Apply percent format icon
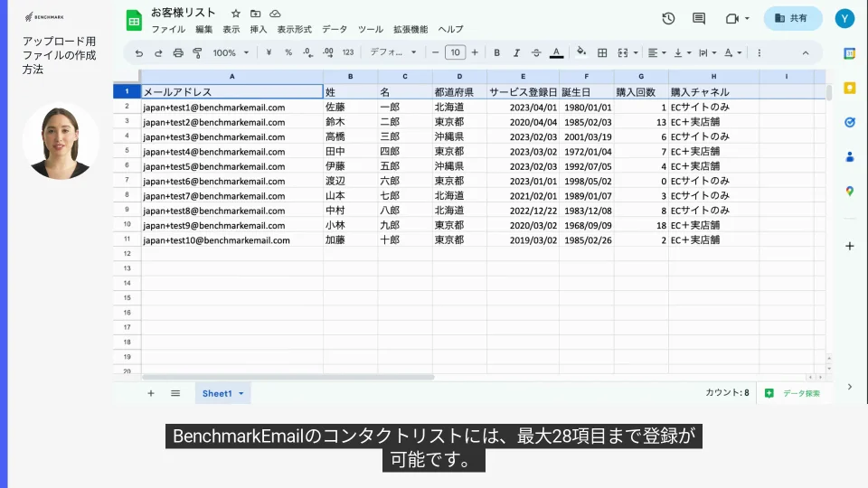 pyautogui.click(x=288, y=52)
